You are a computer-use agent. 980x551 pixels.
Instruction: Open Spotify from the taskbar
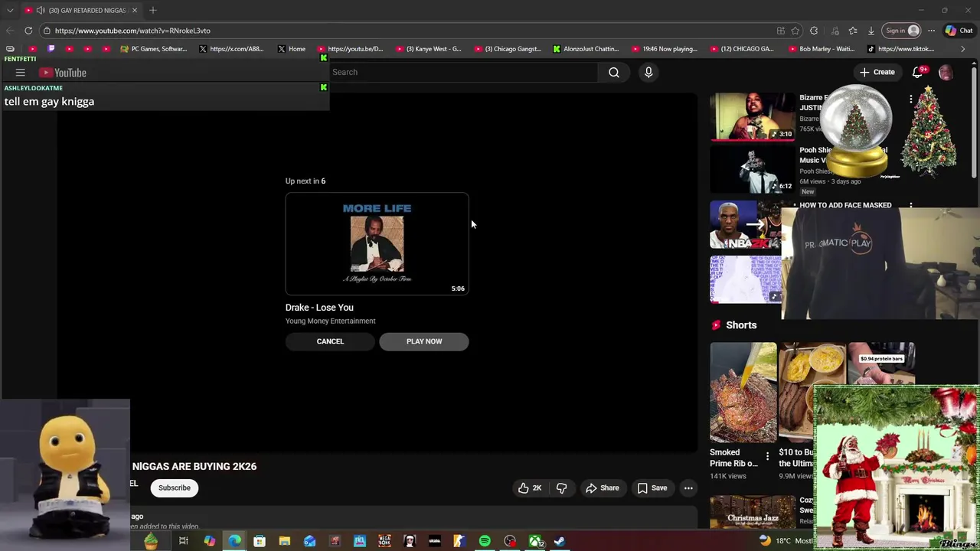(x=485, y=541)
